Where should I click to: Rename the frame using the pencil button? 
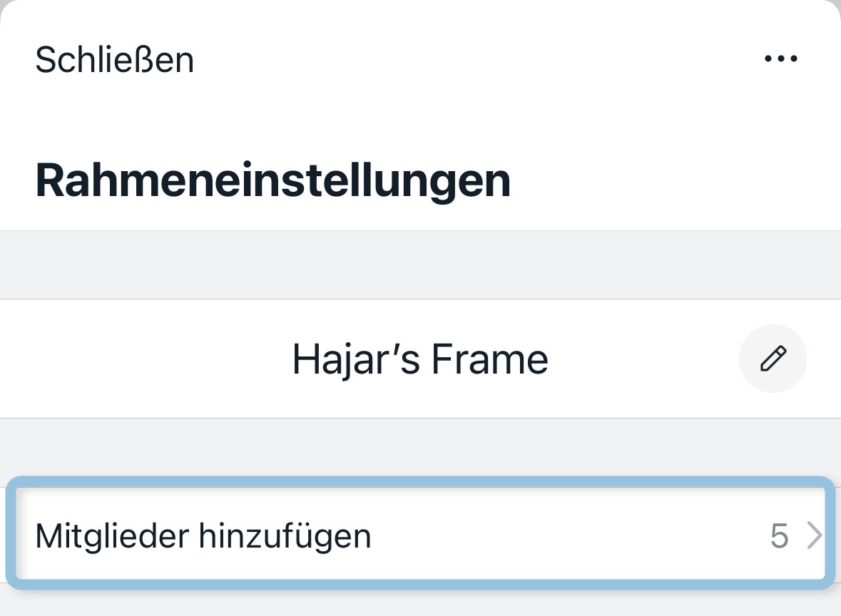tap(773, 359)
